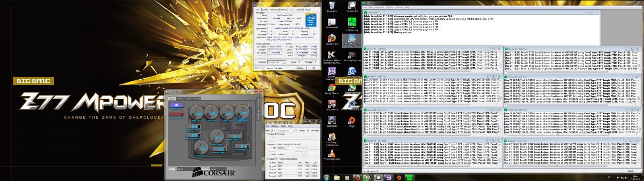Open the Help menu in Prime95
The height and width of the screenshot is (181, 644).
click(x=407, y=7)
